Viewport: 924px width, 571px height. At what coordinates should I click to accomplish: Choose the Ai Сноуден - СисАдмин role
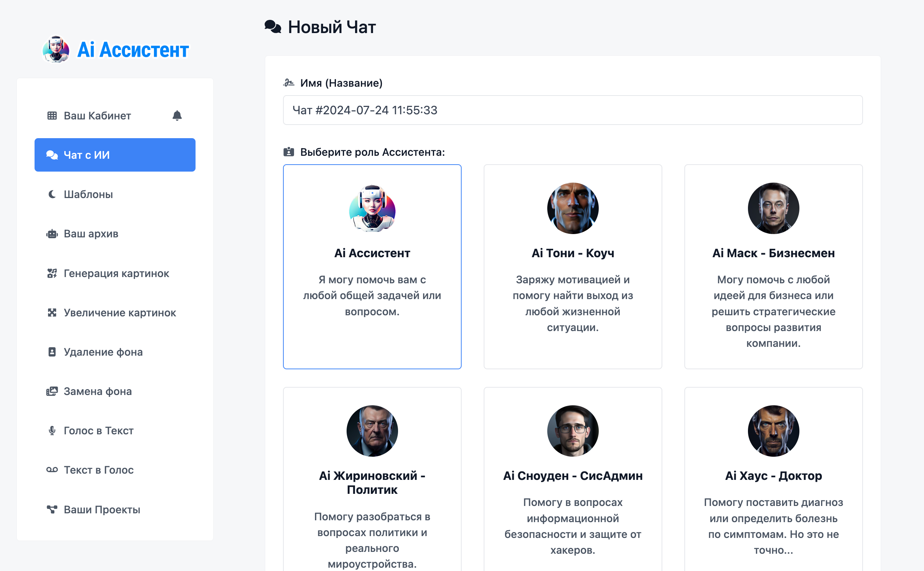point(572,475)
